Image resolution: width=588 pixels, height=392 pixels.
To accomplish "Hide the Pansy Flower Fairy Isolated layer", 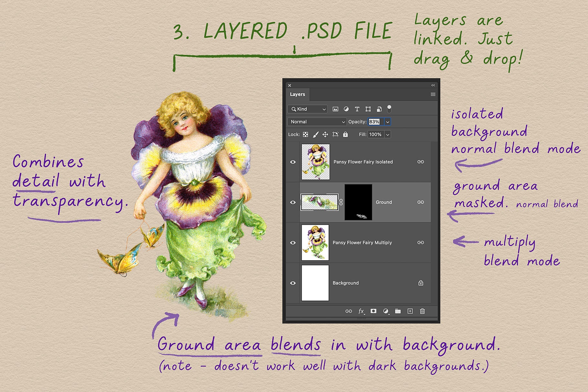I will (x=293, y=162).
